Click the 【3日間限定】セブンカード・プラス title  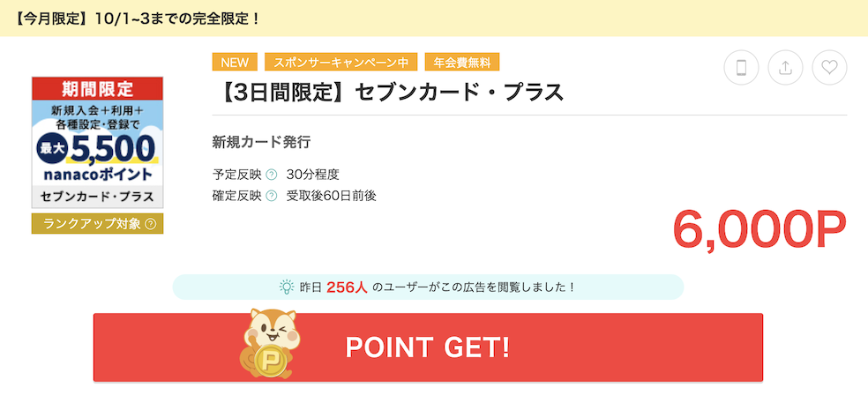tap(388, 93)
